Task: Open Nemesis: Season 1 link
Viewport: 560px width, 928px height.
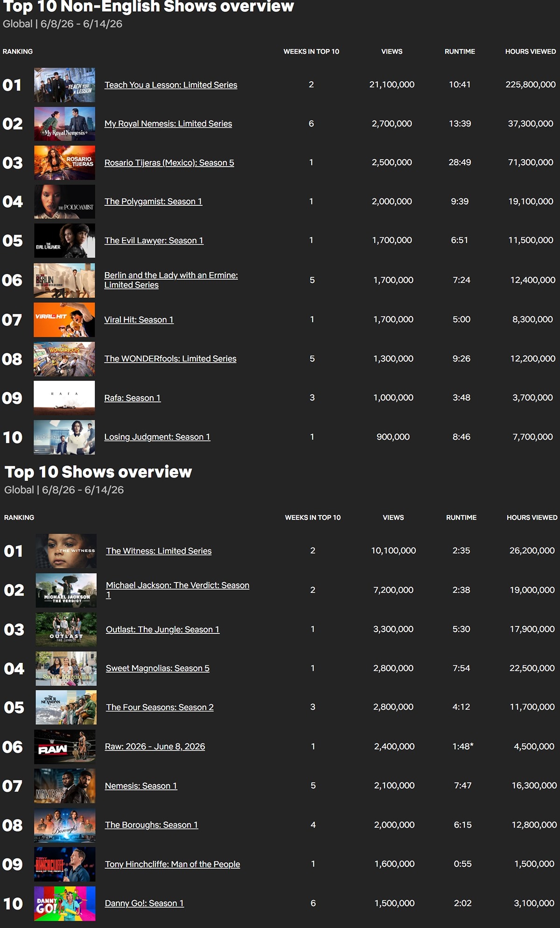Action: (141, 786)
